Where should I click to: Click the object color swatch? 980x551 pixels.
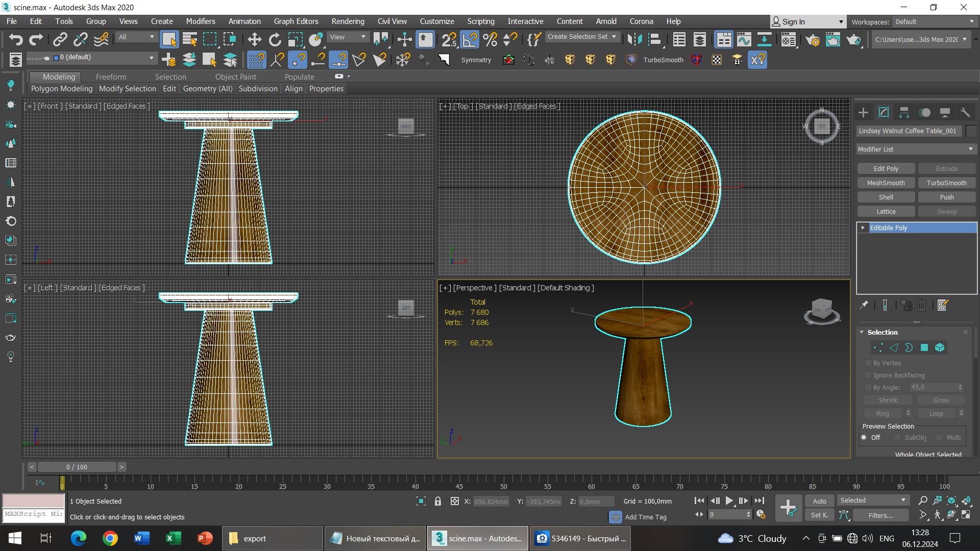[x=971, y=131]
